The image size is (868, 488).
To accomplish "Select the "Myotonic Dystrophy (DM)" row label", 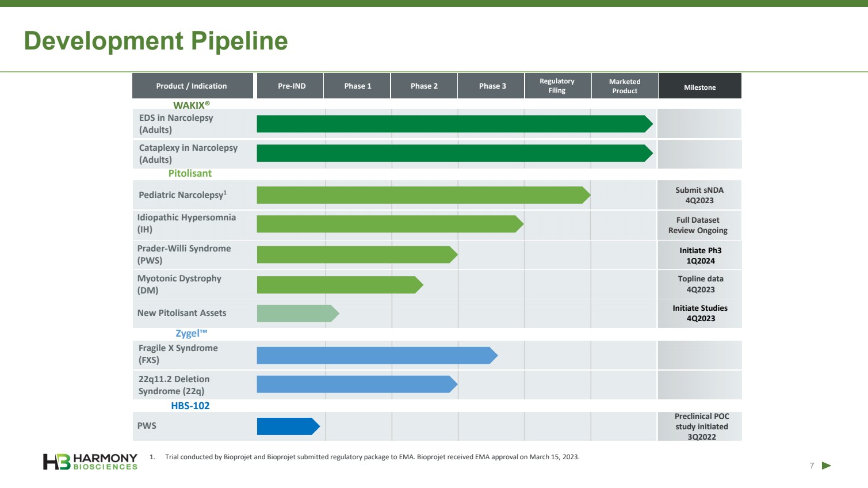I will pyautogui.click(x=179, y=284).
